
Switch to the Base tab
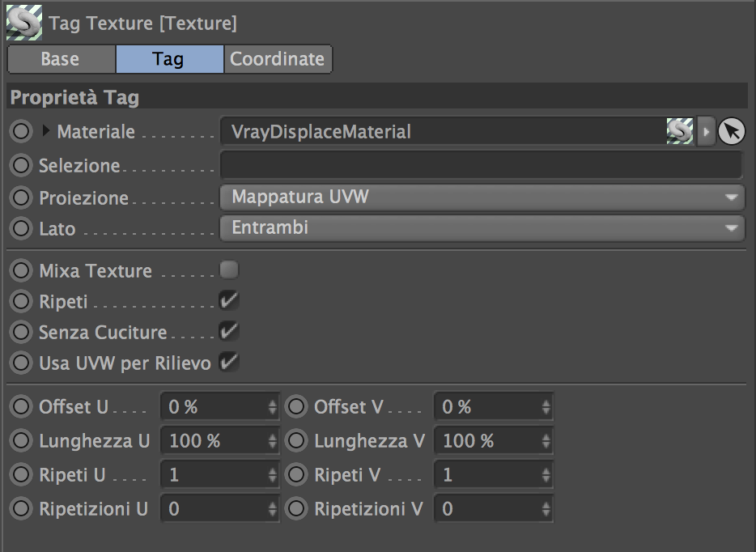pyautogui.click(x=61, y=59)
